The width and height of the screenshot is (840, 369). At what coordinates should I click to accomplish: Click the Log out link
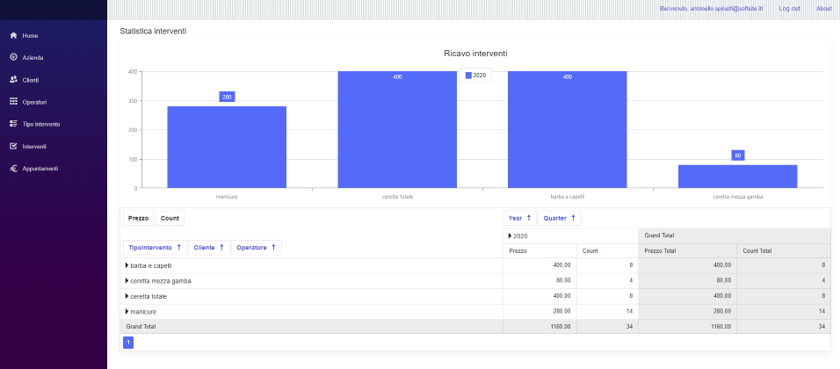(x=789, y=9)
